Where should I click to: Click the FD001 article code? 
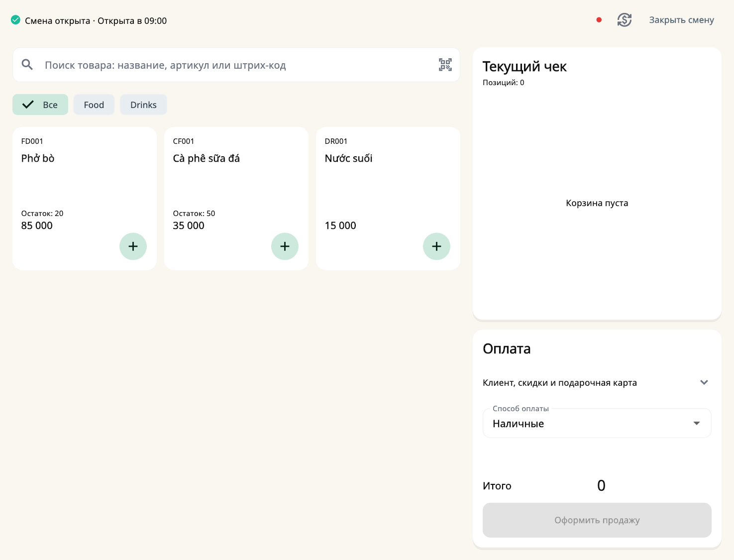pos(32,141)
